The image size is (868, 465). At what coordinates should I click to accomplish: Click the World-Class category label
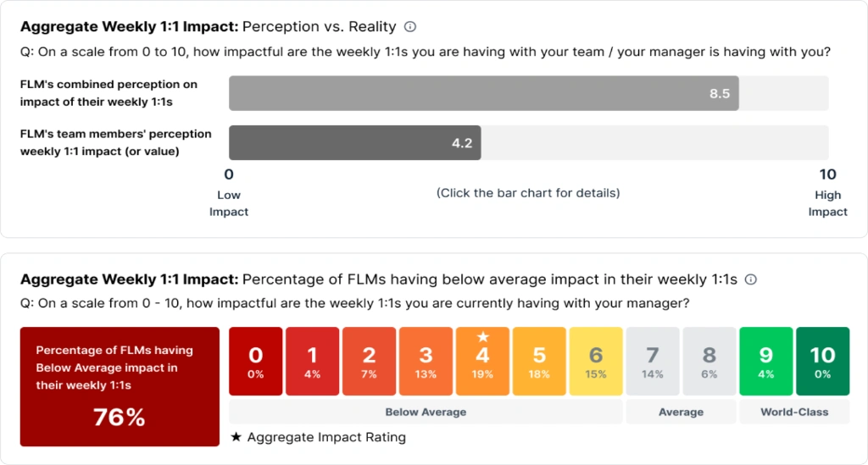click(x=794, y=412)
